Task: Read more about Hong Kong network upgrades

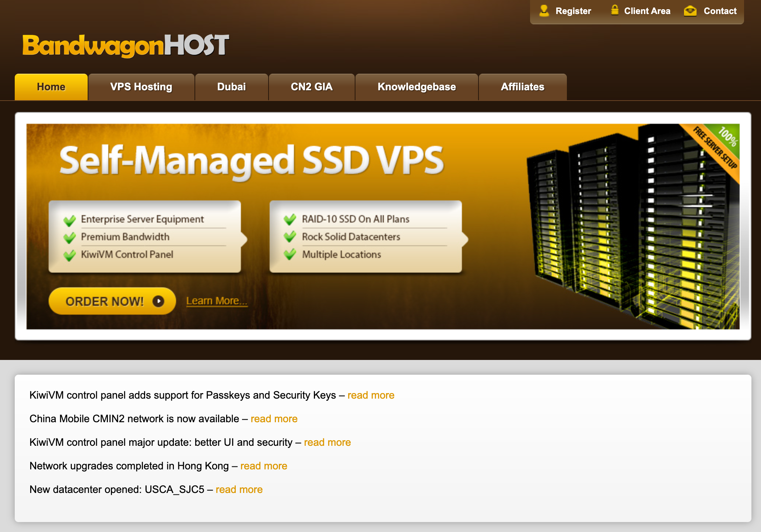Action: point(264,466)
